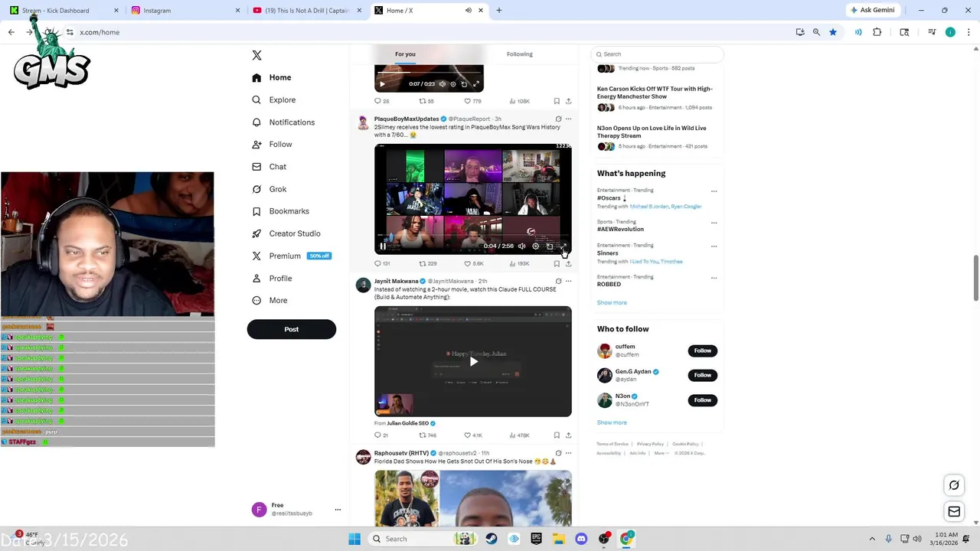The height and width of the screenshot is (551, 980).
Task: Open the Windows Start menu
Action: [354, 539]
